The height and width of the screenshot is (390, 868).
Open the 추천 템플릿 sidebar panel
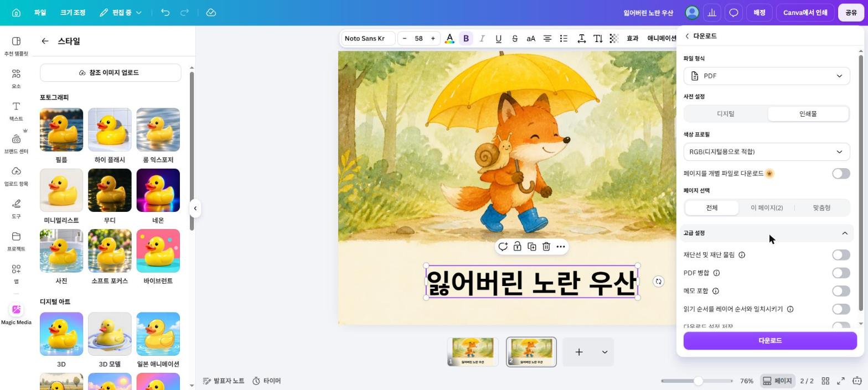[16, 46]
